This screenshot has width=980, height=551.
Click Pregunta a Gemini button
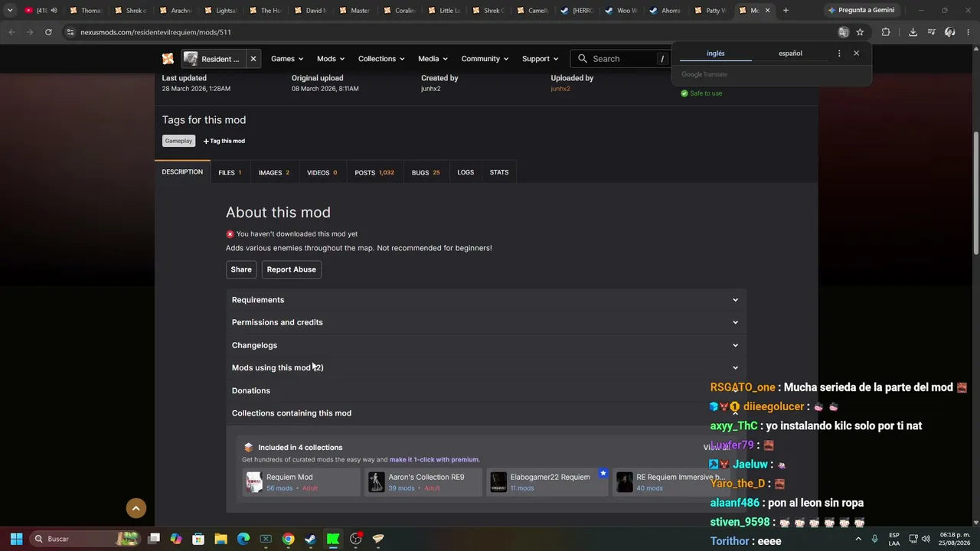[x=861, y=11]
